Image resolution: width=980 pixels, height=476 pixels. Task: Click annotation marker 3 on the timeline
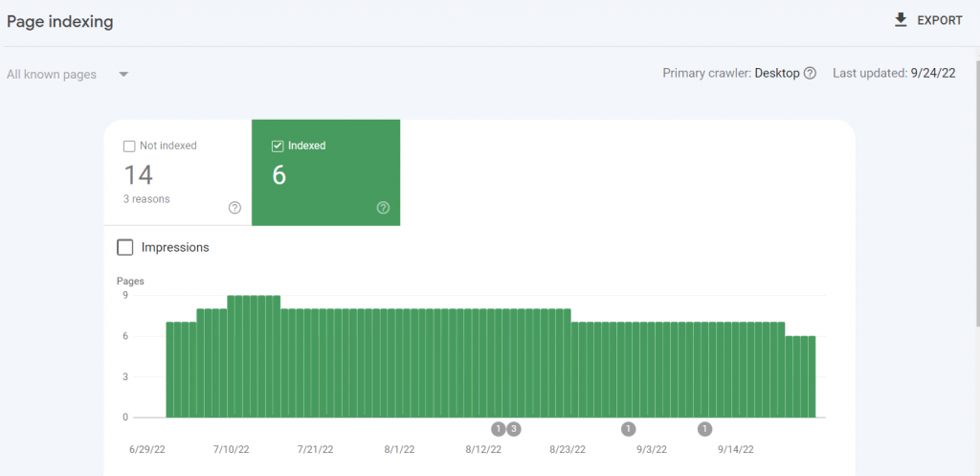click(x=513, y=429)
